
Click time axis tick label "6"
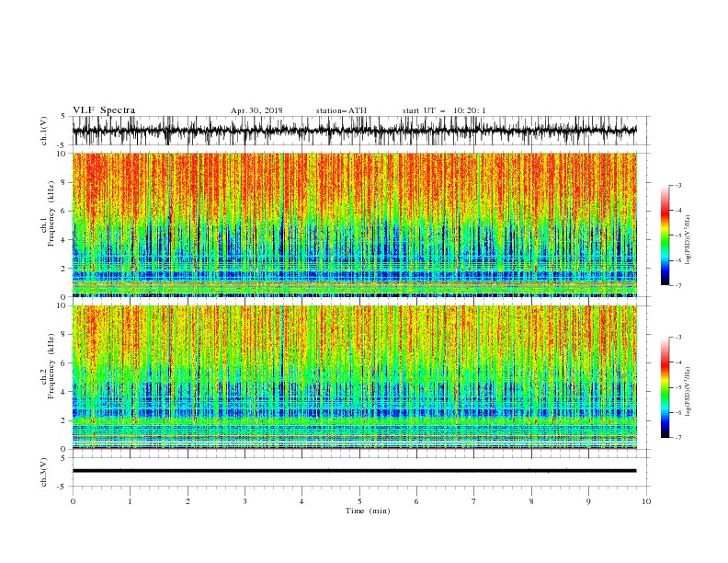[x=416, y=501]
